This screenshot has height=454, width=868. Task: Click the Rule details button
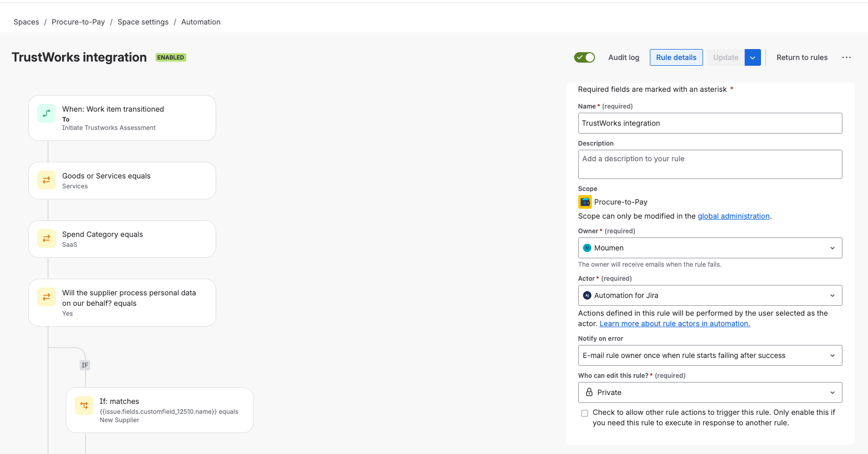(676, 57)
